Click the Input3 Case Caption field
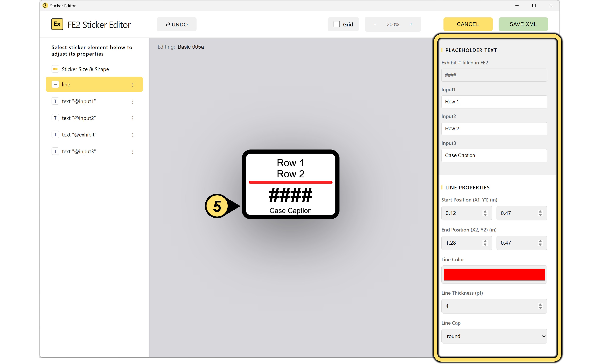 click(494, 156)
